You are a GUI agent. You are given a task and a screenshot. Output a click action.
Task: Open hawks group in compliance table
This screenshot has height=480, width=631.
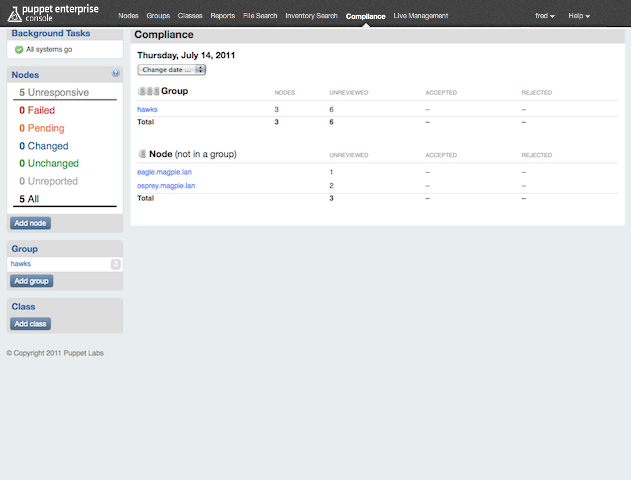[x=147, y=109]
